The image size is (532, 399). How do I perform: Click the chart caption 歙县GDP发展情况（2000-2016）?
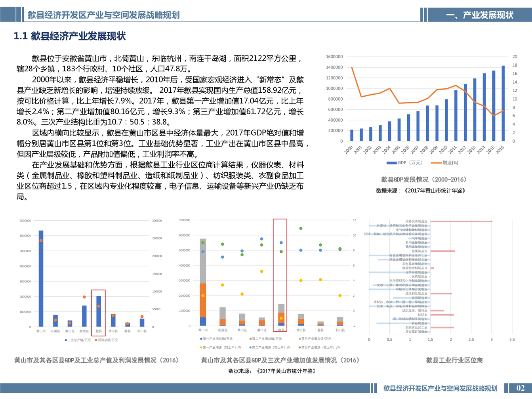423,179
